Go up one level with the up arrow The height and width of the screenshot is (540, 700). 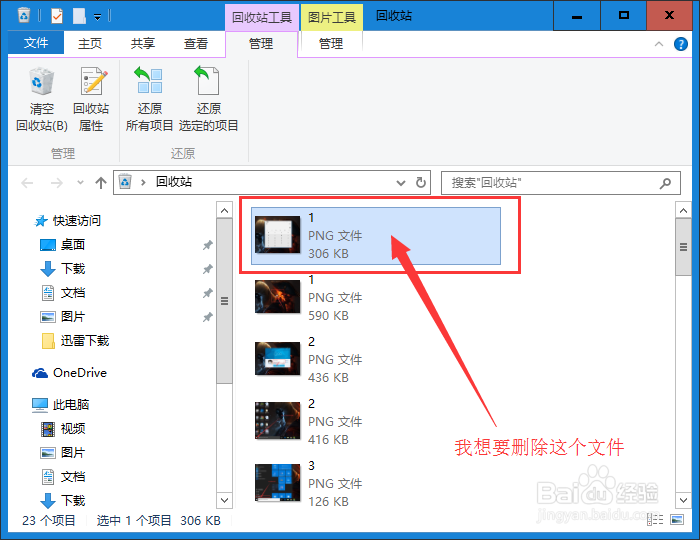click(x=101, y=183)
